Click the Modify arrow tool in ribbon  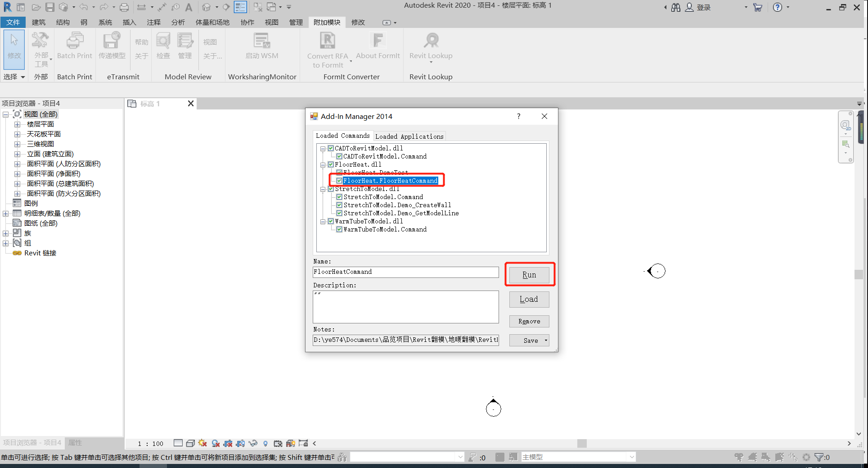14,49
